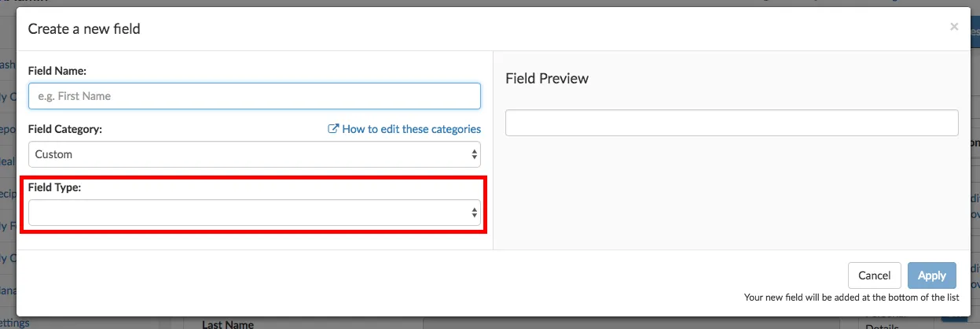
Task: Click the external link icon beside category help
Action: (333, 129)
